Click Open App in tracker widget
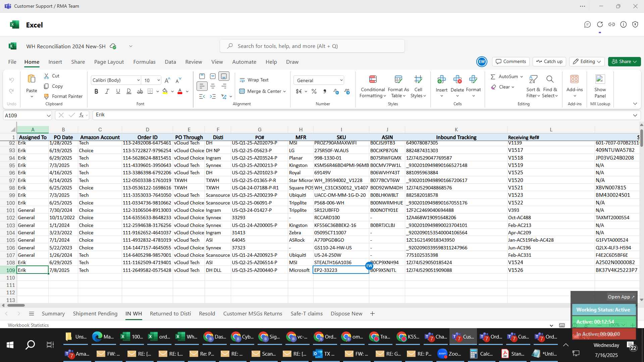Viewport: 644px width, 362px height. [621, 297]
